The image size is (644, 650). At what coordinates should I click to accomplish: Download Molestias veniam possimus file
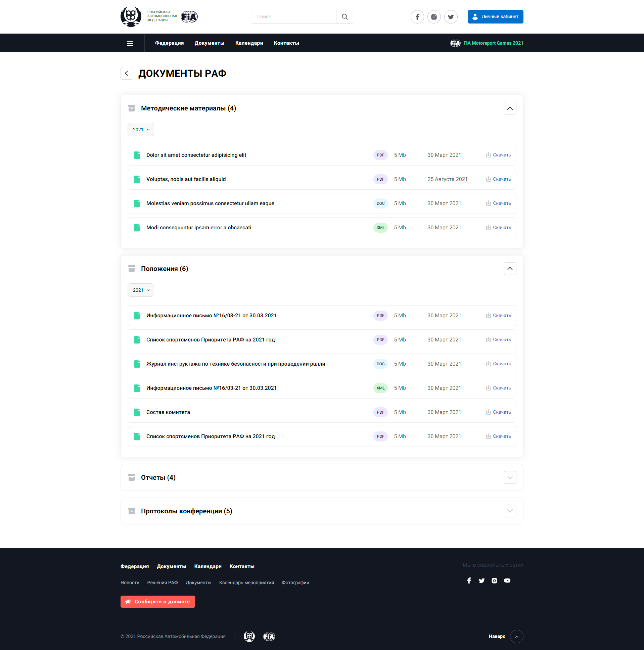(x=498, y=203)
